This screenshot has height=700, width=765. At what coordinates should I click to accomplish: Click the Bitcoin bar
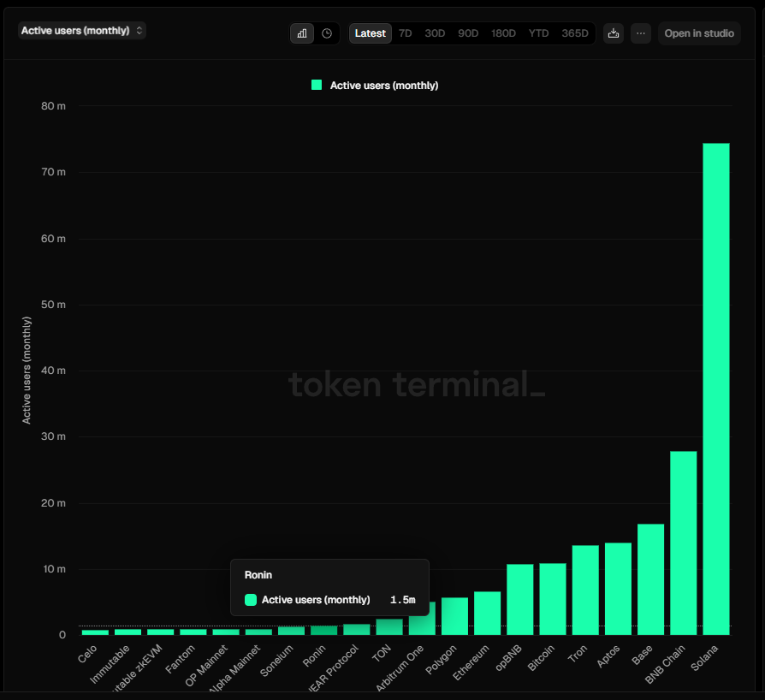552,599
